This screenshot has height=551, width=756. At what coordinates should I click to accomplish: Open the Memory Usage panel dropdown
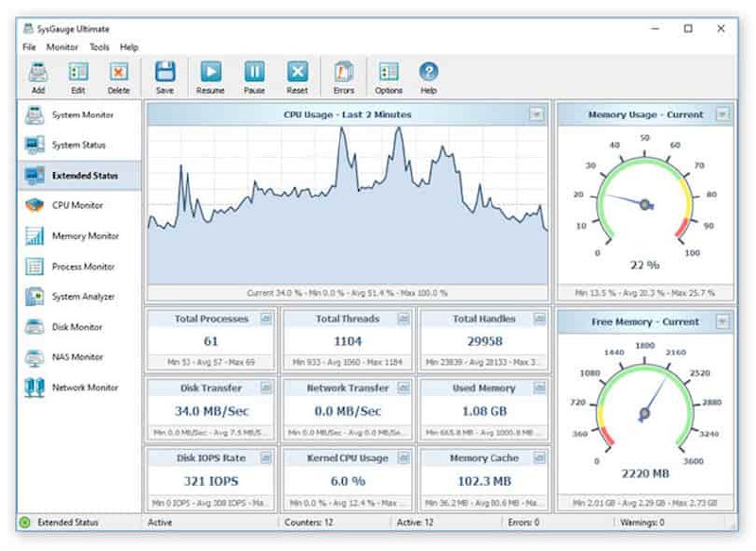point(722,114)
